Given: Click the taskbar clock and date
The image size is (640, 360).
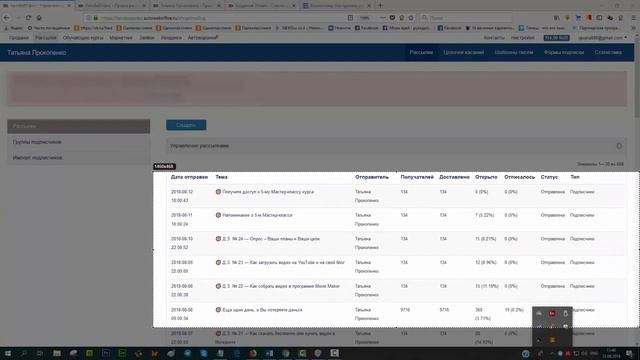Looking at the screenshot, I should click(x=611, y=353).
